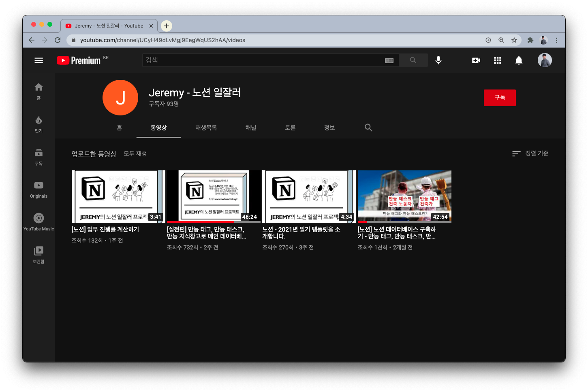Open Chrome profile avatar in toolbar
Image resolution: width=588 pixels, height=392 pixels.
click(543, 40)
